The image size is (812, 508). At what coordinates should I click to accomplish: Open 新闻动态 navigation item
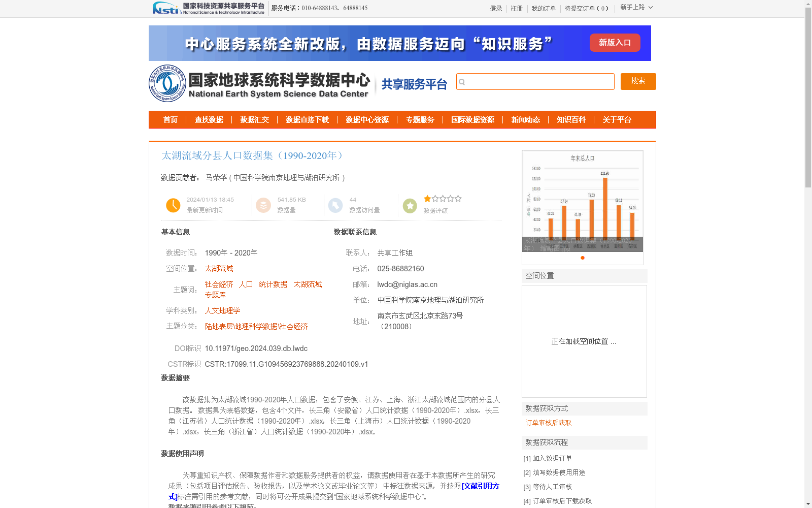525,120
